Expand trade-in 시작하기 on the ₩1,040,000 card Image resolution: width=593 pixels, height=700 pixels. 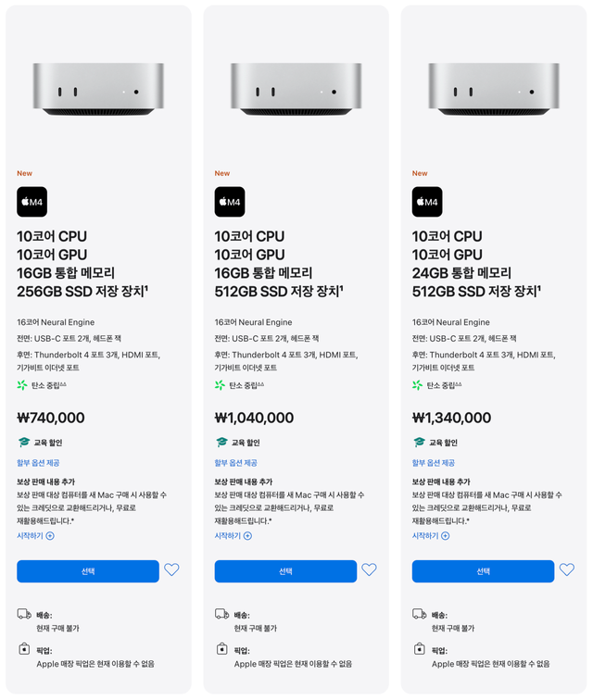233,535
